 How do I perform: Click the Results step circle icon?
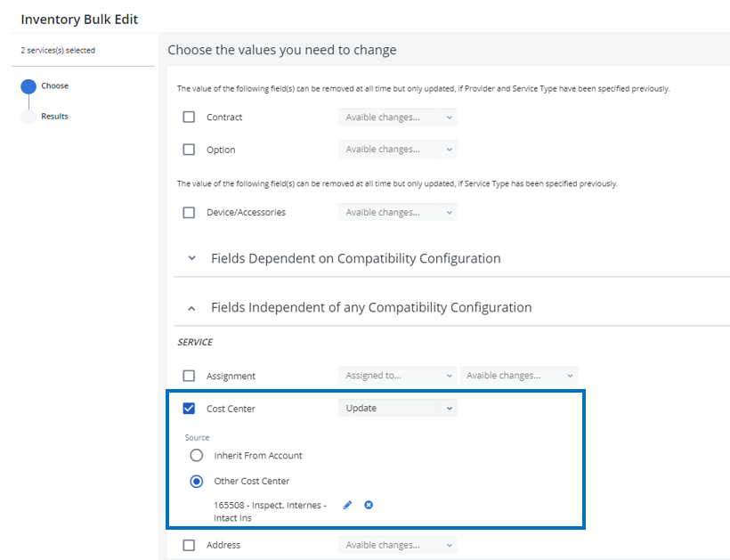pyautogui.click(x=28, y=117)
